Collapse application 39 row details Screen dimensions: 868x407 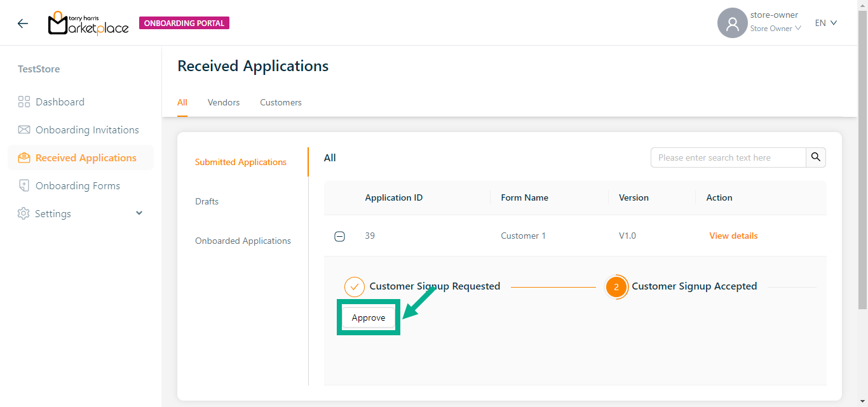point(340,236)
